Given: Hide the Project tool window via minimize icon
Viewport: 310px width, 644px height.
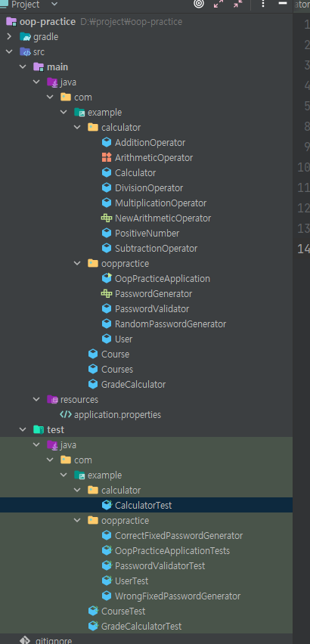Looking at the screenshot, I should point(283,3).
